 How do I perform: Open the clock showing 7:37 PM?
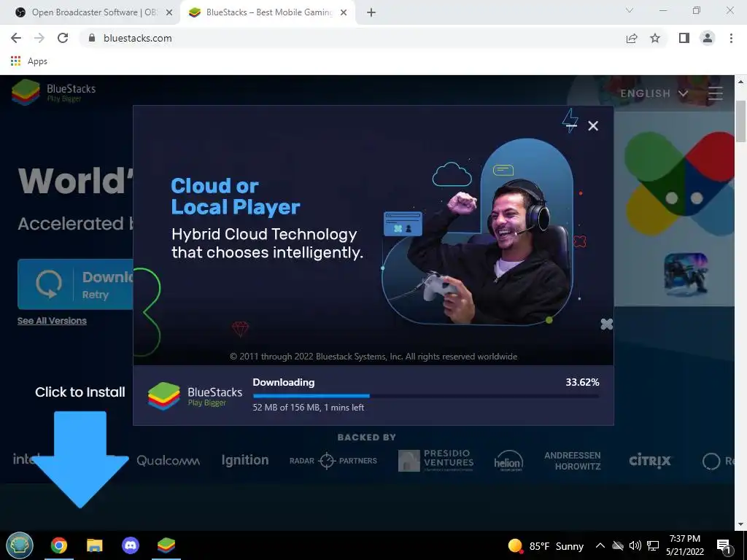click(684, 545)
